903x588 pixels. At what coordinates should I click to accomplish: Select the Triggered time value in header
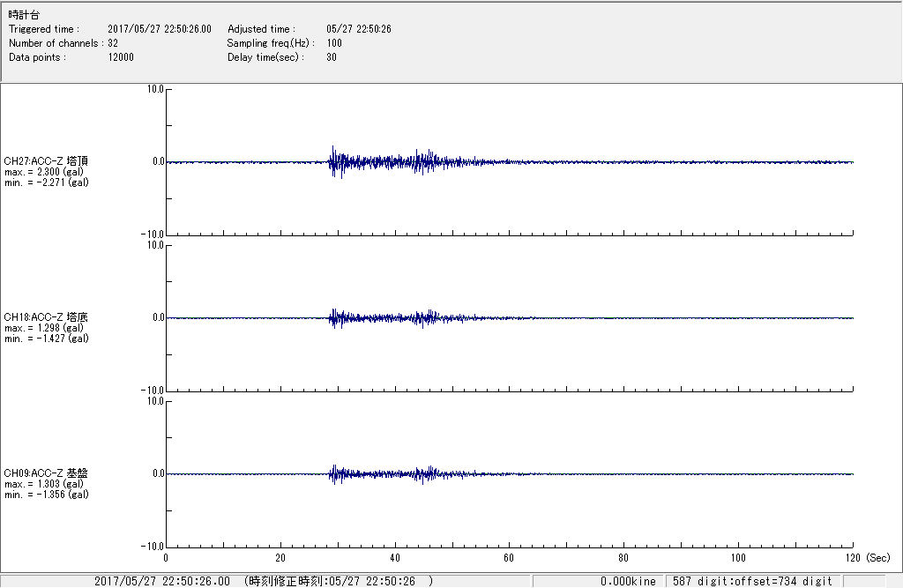tap(165, 29)
